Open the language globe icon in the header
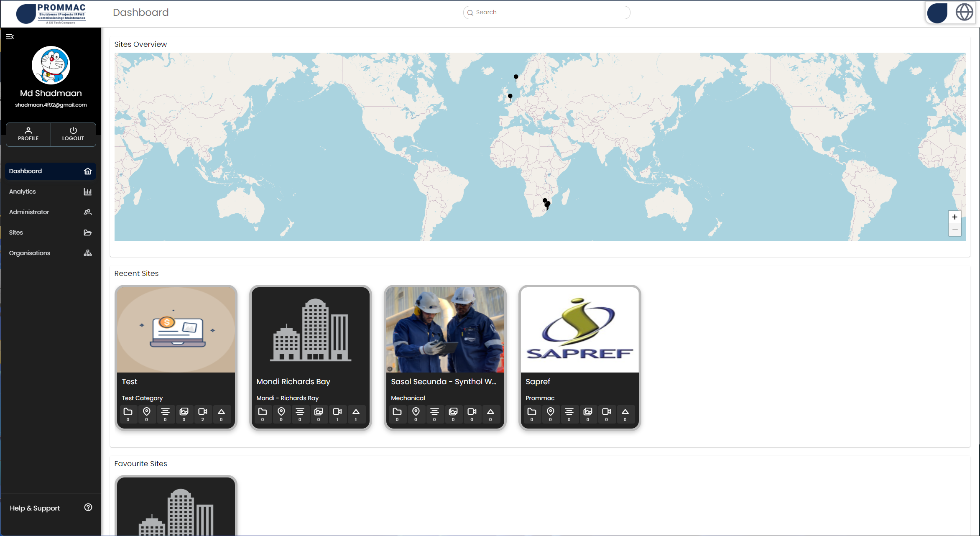Screen dimensions: 980x536 [x=964, y=12]
